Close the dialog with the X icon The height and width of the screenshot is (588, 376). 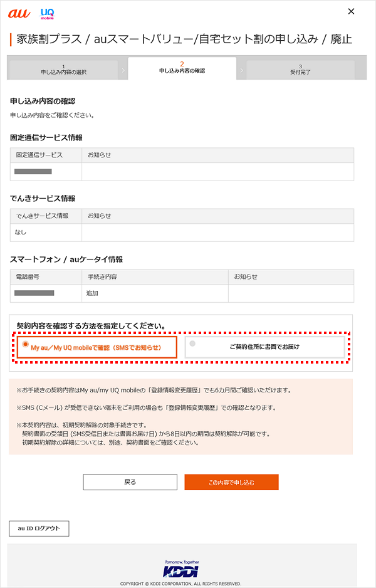pyautogui.click(x=352, y=12)
